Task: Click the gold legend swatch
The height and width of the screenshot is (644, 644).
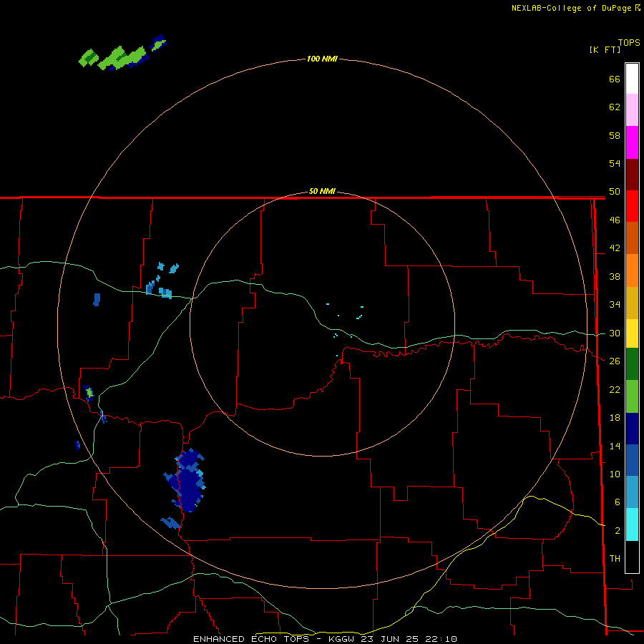Action: [632, 303]
